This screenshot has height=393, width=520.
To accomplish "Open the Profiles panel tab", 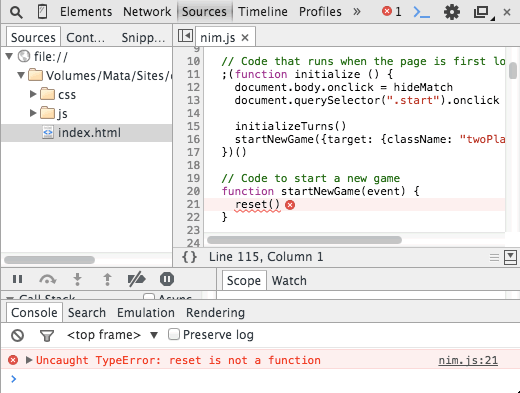I will [x=320, y=12].
